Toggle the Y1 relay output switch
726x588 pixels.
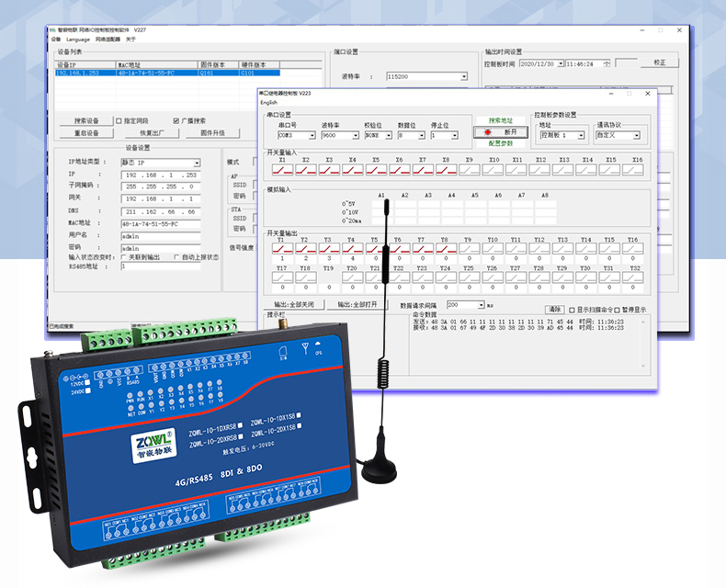pyautogui.click(x=281, y=249)
